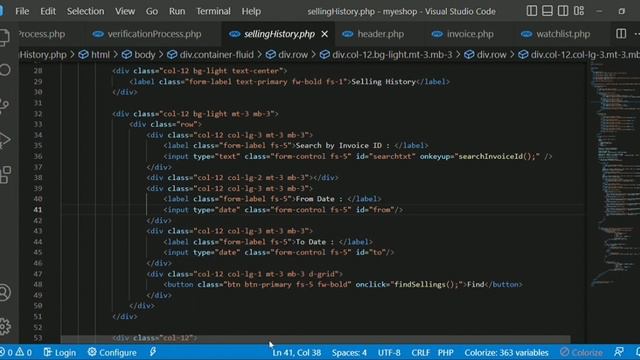
Task: Click Colorize: 363 variables status item
Action: 507,352
